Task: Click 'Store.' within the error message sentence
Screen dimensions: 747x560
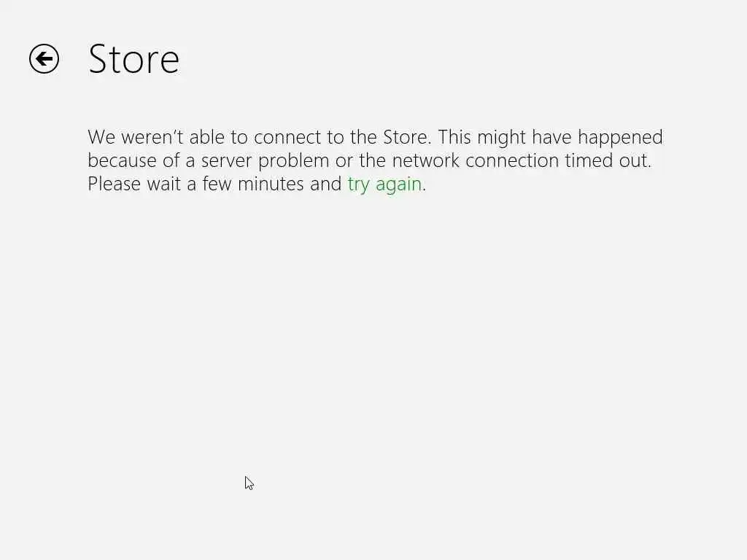Action: 407,137
